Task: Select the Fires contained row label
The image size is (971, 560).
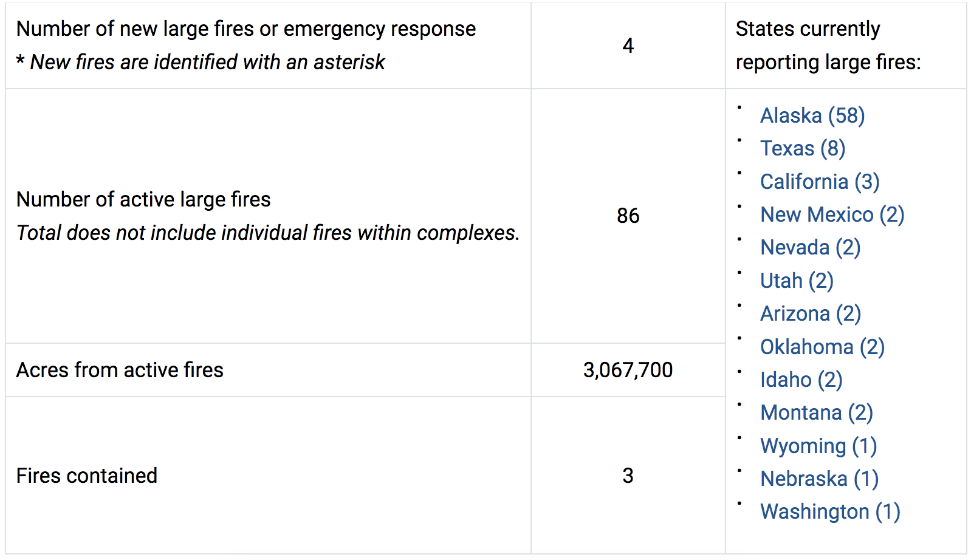Action: coord(87,476)
